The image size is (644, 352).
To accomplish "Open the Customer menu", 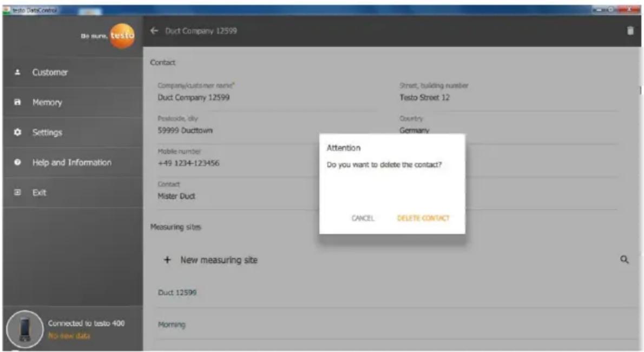I will [73, 72].
